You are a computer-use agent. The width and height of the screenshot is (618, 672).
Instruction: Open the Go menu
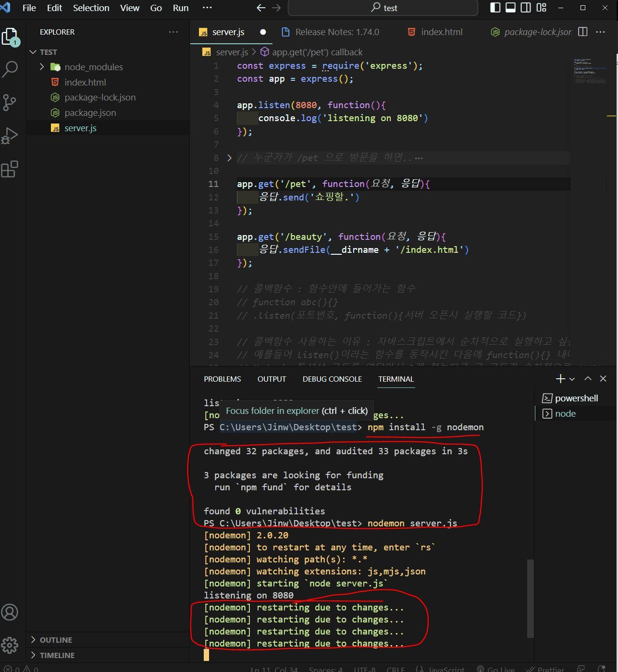tap(156, 8)
